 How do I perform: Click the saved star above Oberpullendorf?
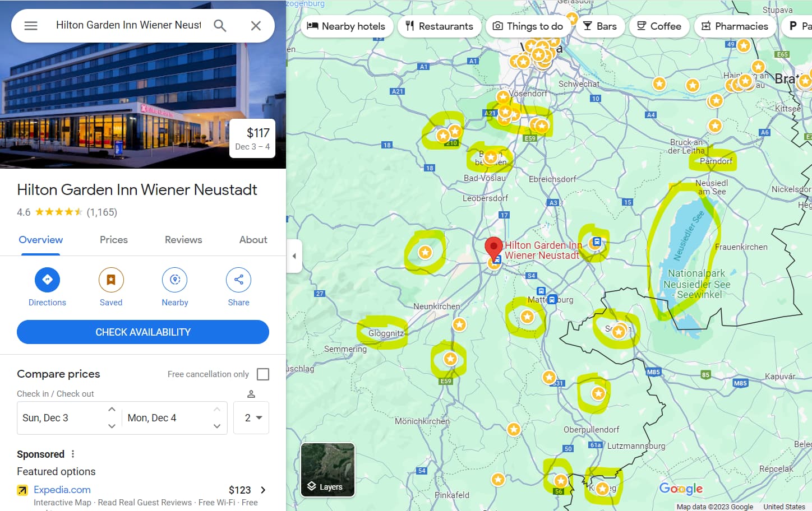[598, 393]
